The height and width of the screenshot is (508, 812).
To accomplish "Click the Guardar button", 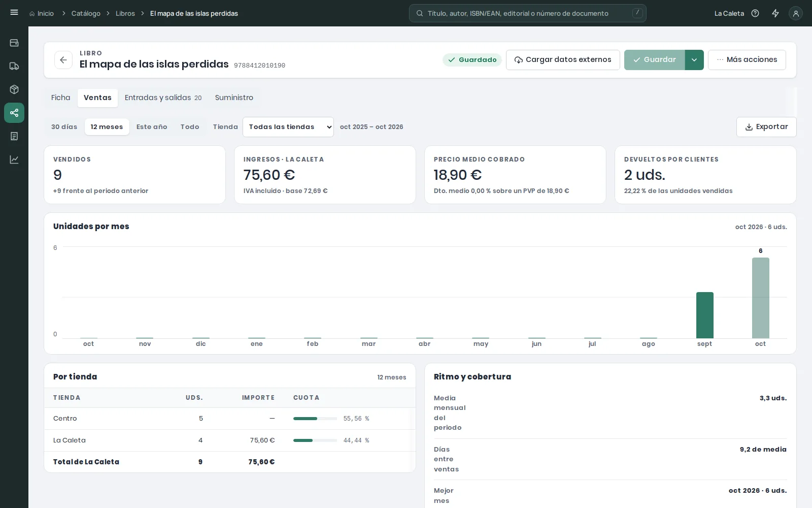I will tap(655, 60).
